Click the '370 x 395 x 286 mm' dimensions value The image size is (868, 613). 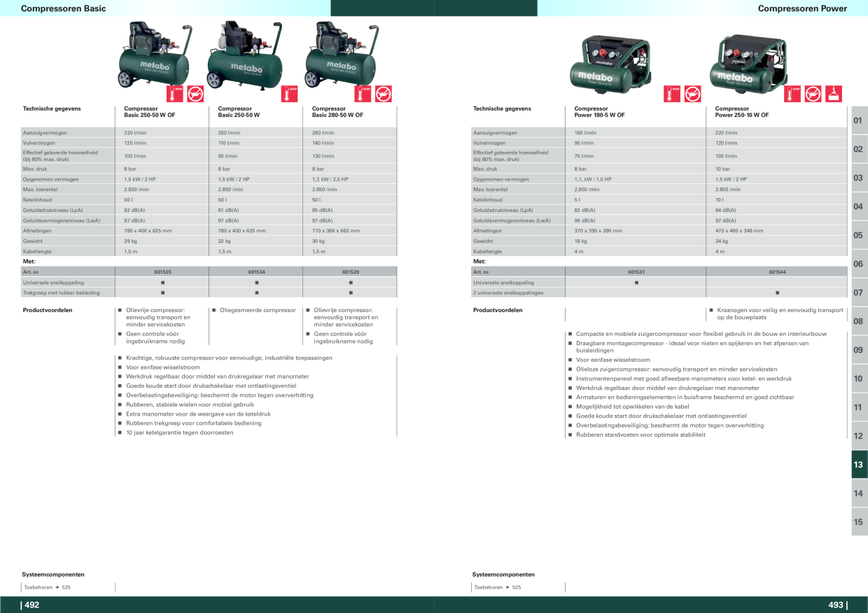coord(598,230)
